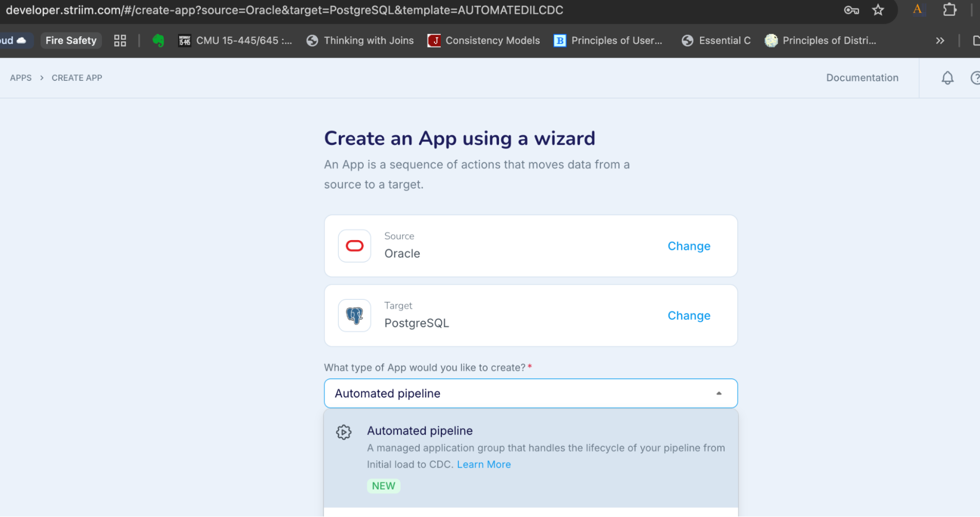Click the Create an App using a wizard heading
980x517 pixels.
(x=459, y=139)
